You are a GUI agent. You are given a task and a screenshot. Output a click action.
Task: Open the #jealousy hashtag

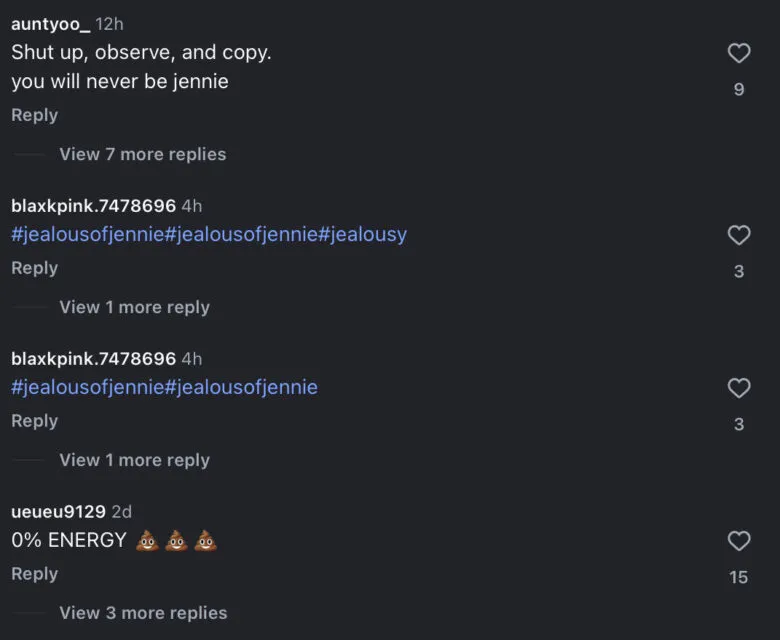click(363, 235)
